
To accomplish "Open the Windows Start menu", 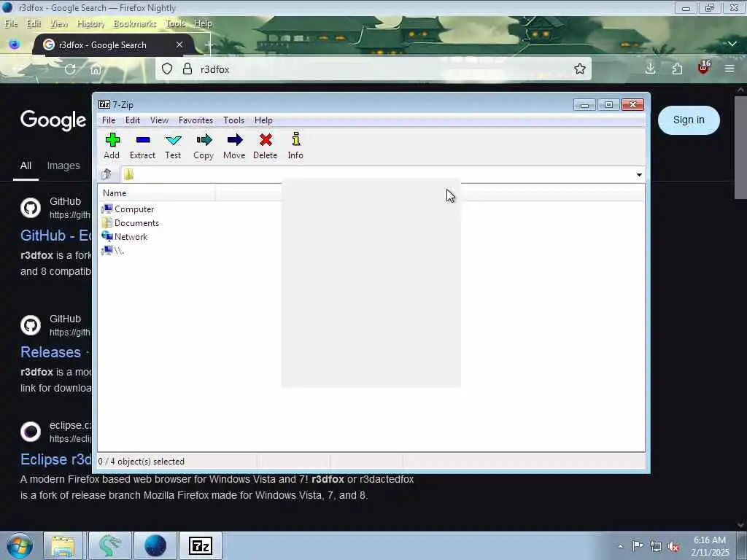I will 20,545.
